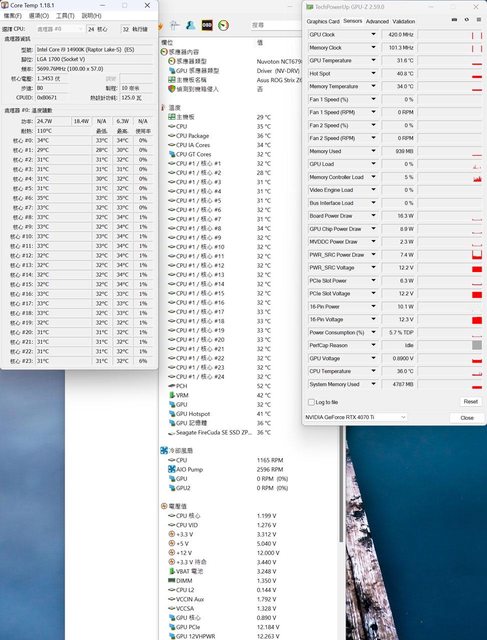Click the Core Temp app icon in title bar

click(x=5, y=5)
